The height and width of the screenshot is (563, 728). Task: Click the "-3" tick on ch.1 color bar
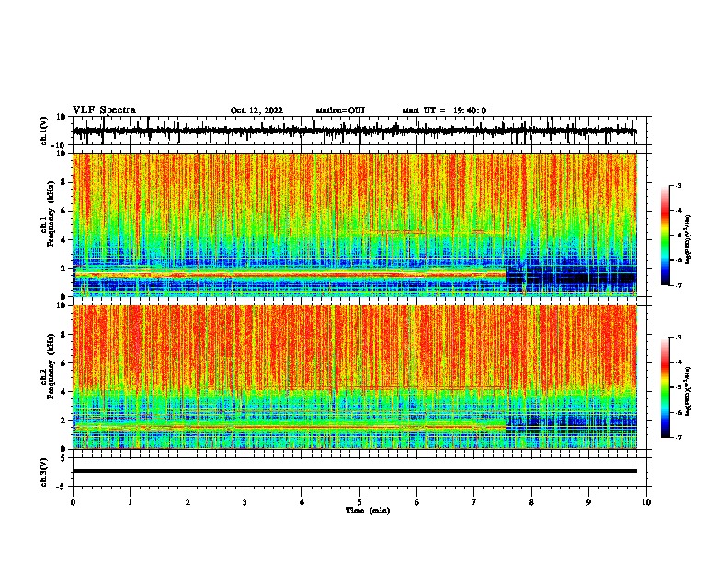click(x=677, y=186)
